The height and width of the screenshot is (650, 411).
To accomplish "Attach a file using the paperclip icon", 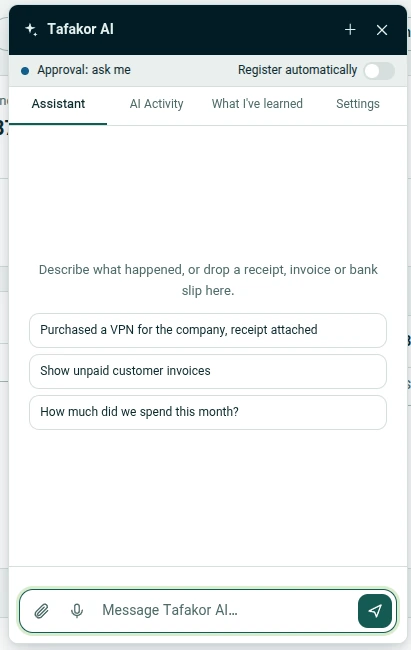I will pyautogui.click(x=41, y=611).
